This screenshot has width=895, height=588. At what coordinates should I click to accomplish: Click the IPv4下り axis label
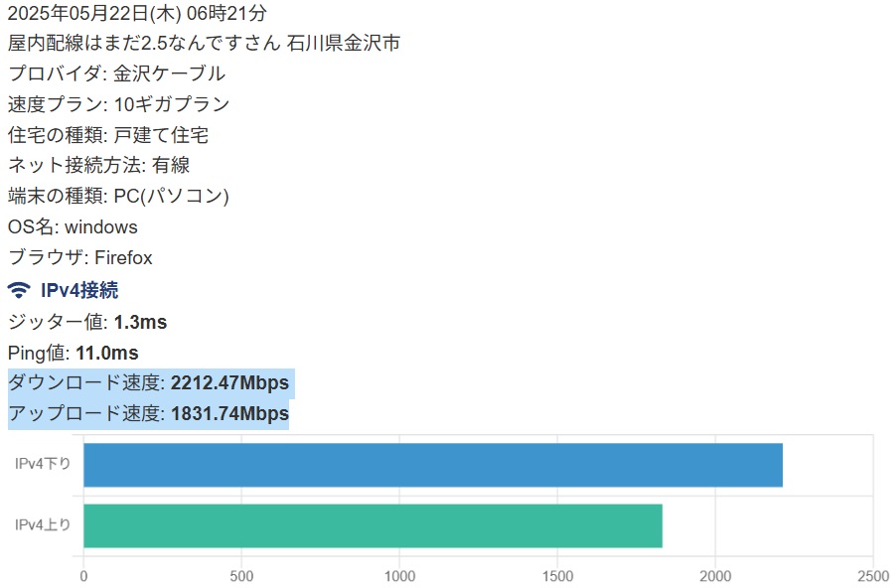pyautogui.click(x=43, y=465)
